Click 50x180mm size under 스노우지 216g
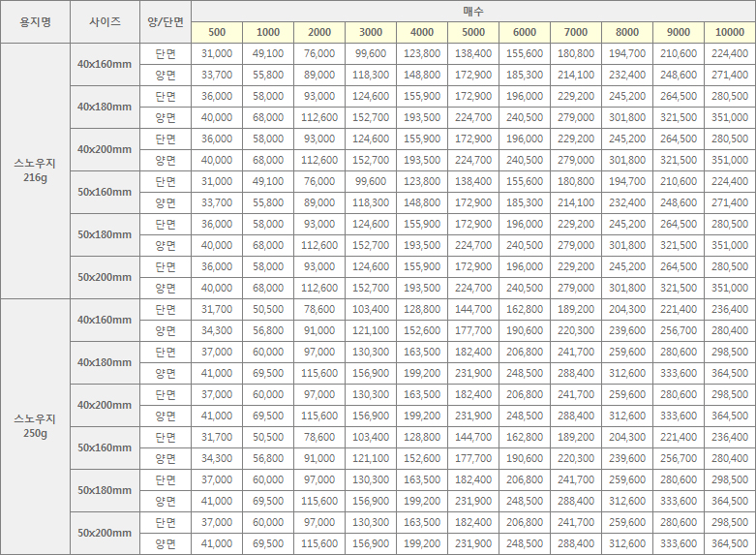 105,234
